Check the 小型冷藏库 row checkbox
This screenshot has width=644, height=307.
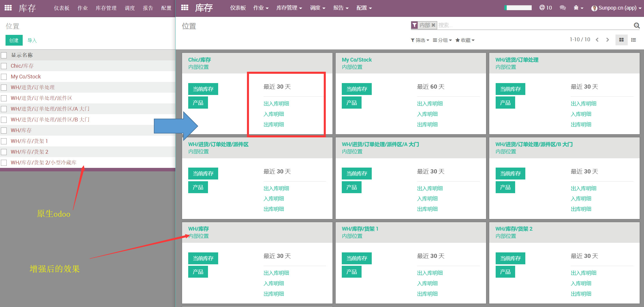(x=4, y=163)
